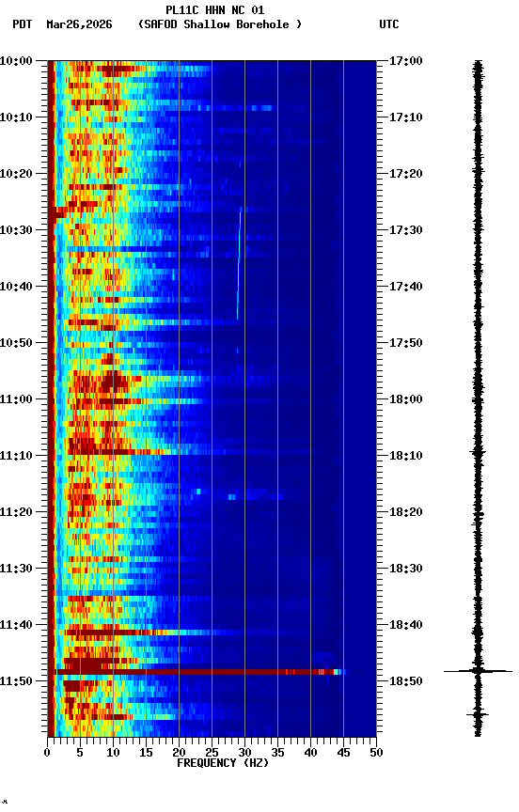
Task: Click the 18:30 UTC time label
Action: [x=406, y=570]
